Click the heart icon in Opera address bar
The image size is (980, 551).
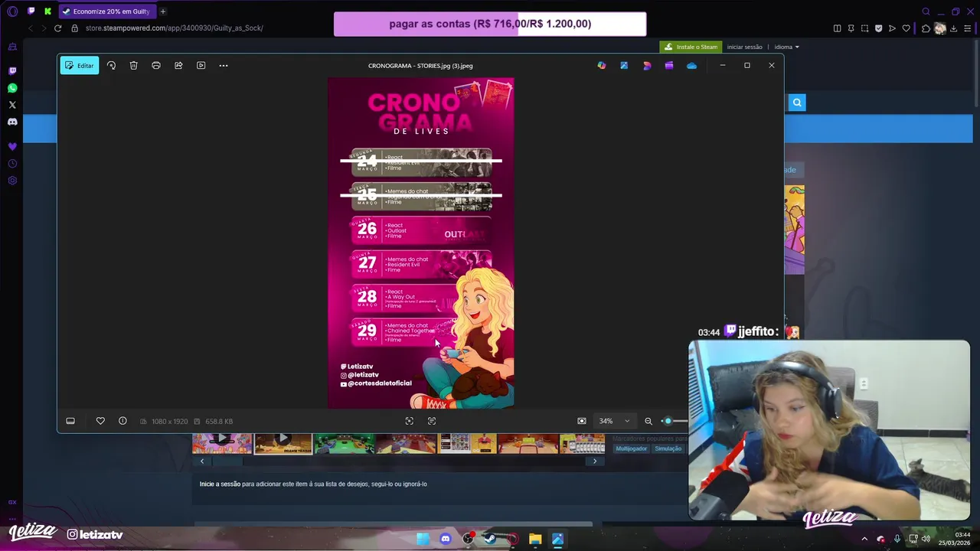pos(906,28)
